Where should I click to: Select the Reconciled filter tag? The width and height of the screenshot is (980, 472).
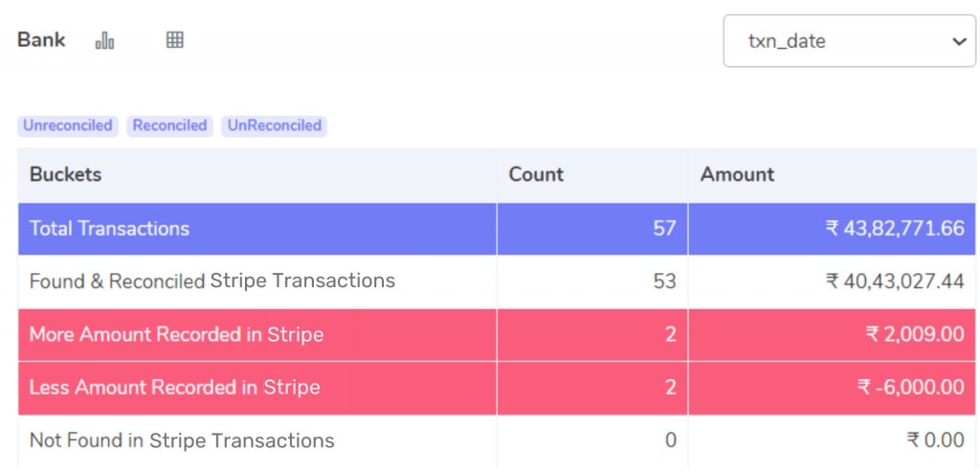point(169,125)
